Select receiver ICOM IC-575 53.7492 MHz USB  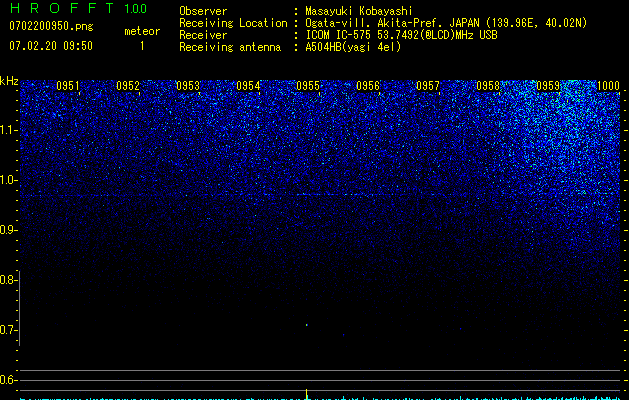[x=401, y=35]
